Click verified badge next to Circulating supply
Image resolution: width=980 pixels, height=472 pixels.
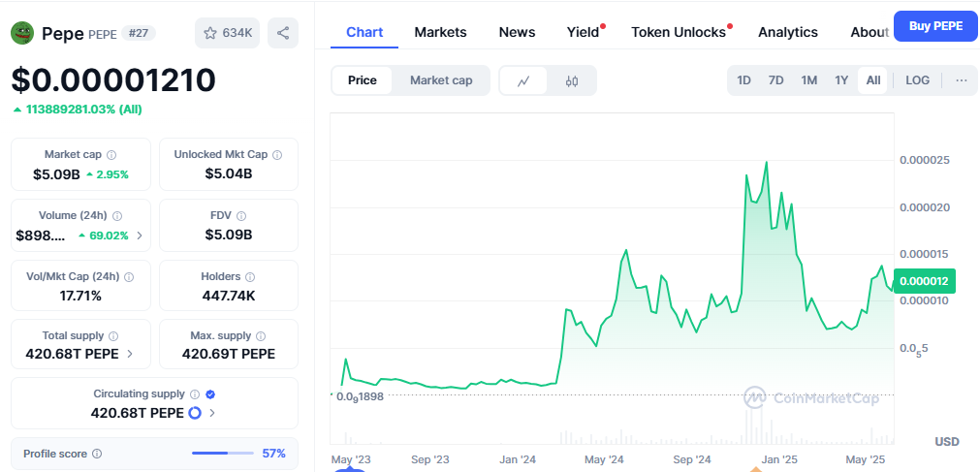210,394
